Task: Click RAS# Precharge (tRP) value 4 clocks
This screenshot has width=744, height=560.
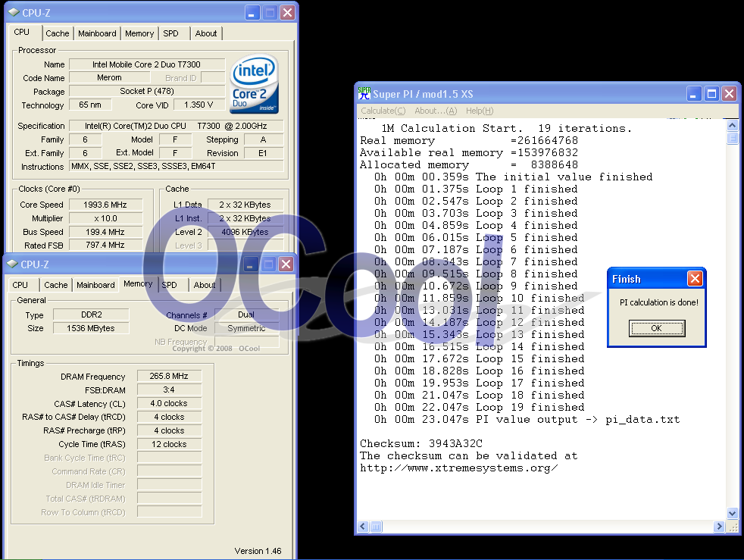Action: 169,430
